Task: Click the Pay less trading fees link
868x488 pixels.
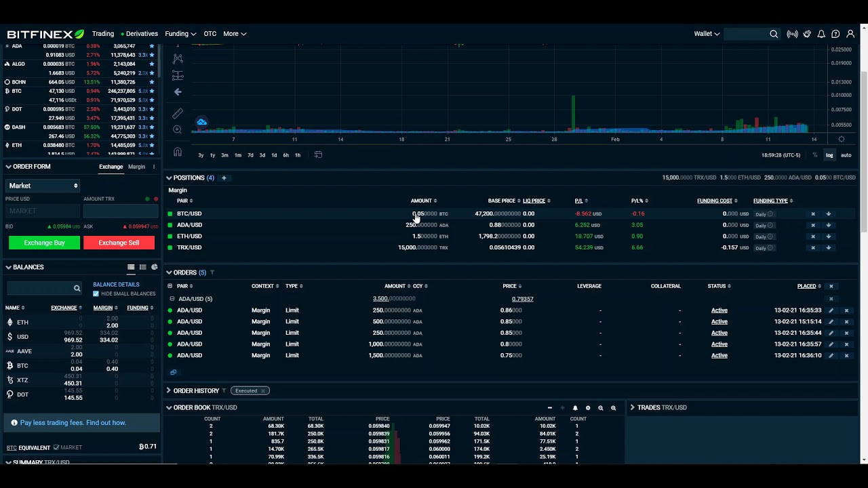Action: coord(73,423)
